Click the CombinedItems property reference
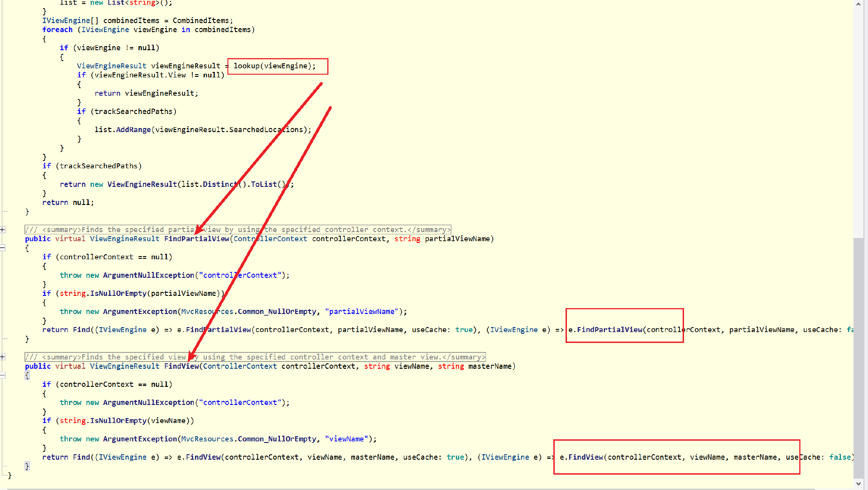 (x=201, y=21)
